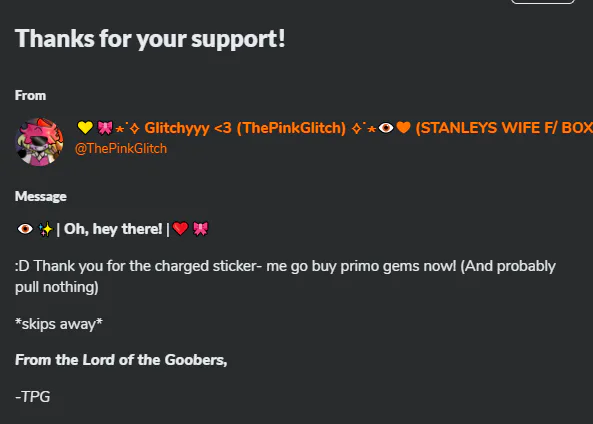Click the sparkles emoji in the message greeting

click(x=45, y=229)
